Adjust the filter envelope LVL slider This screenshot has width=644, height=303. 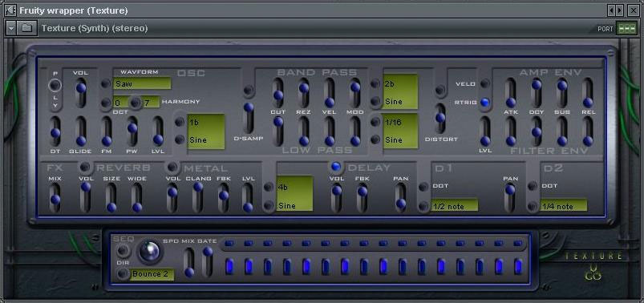pyautogui.click(x=485, y=131)
